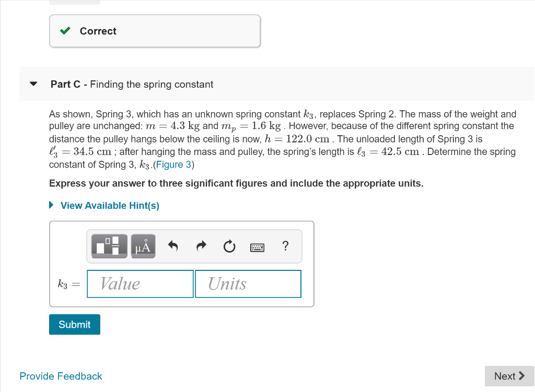Click the question mark help icon
Viewport: 535px width, 392px height.
(285, 246)
